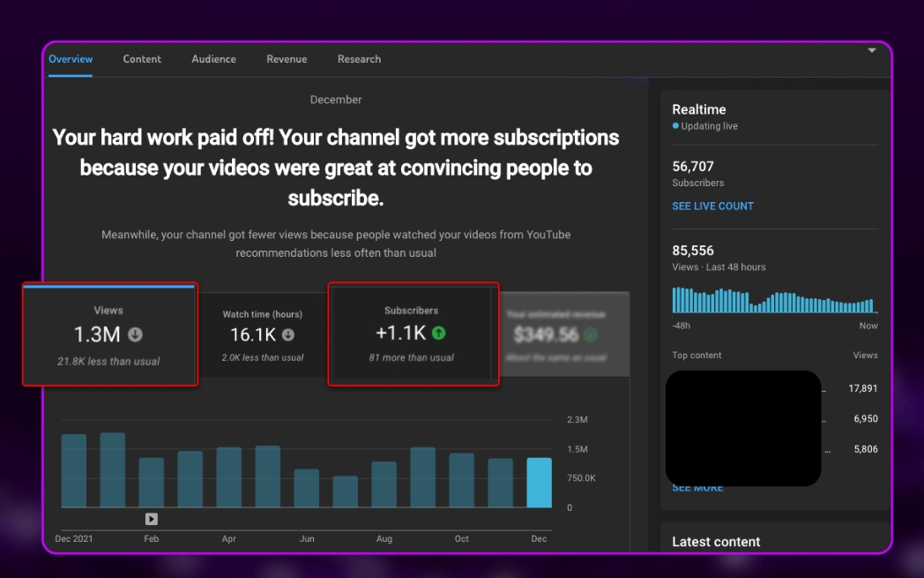The image size is (924, 578).
Task: Click the green check icon beside estimated revenue
Action: coord(591,334)
